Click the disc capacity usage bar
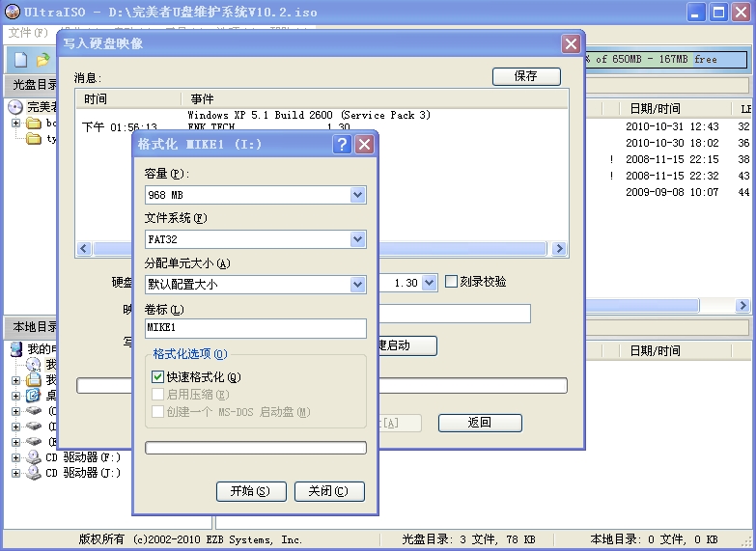The image size is (756, 551). [666, 59]
